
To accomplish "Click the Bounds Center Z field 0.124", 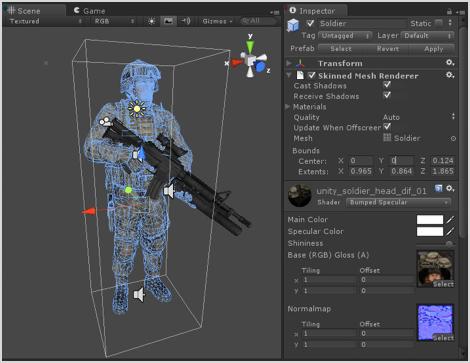I will [x=443, y=161].
